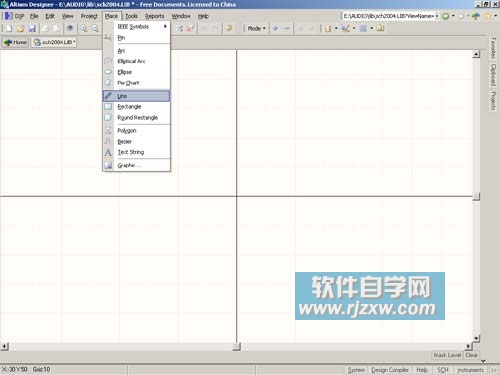The image size is (500, 375).
Task: Click the Zoom Out magnifier icon
Action: (95, 29)
